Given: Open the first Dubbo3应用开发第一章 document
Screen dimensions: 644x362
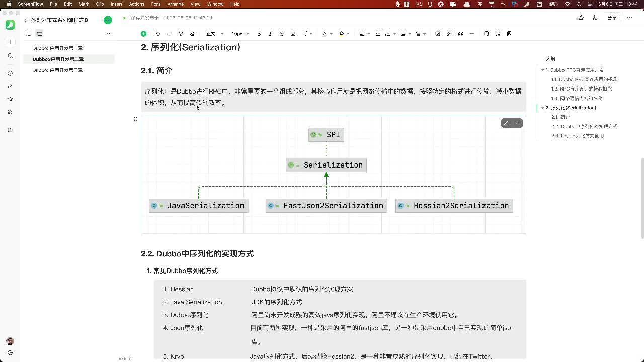Looking at the screenshot, I should (57, 48).
